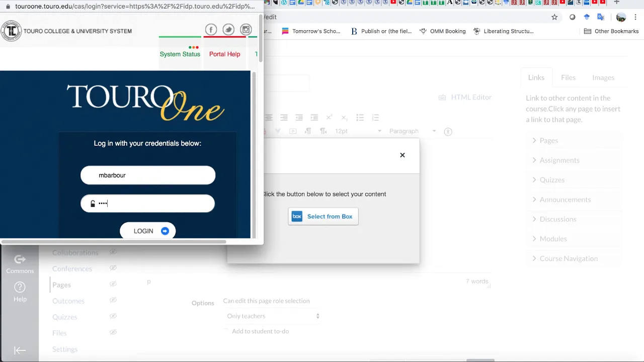Viewport: 644px width, 362px height.
Task: Click the Chrome profile avatar
Action: click(x=621, y=17)
